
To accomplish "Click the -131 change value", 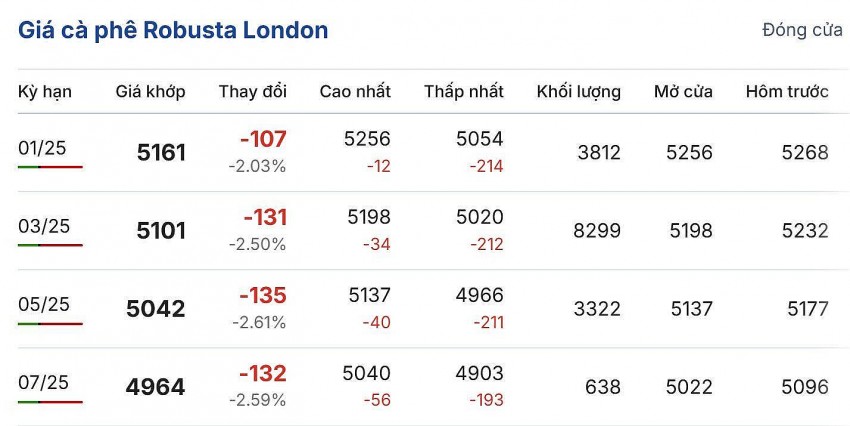I will (x=265, y=217).
